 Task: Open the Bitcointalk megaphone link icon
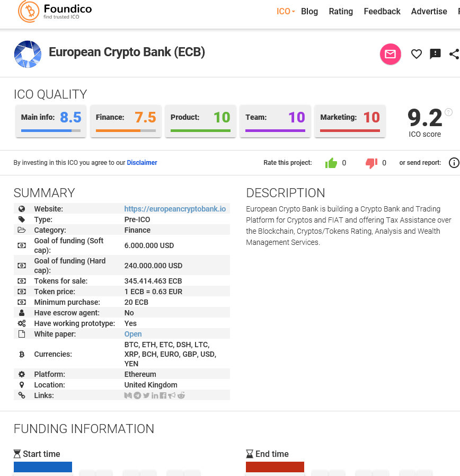172,395
